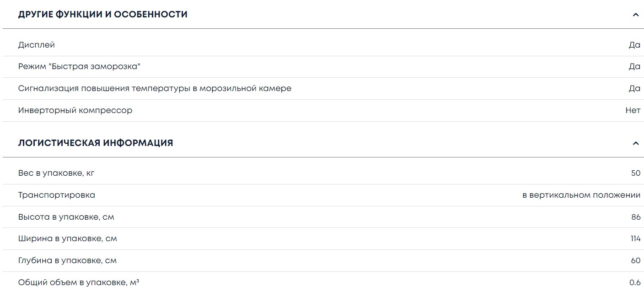Click the "Вес в упаковке, кг" label
Screen dimensions: 644x292
point(56,173)
